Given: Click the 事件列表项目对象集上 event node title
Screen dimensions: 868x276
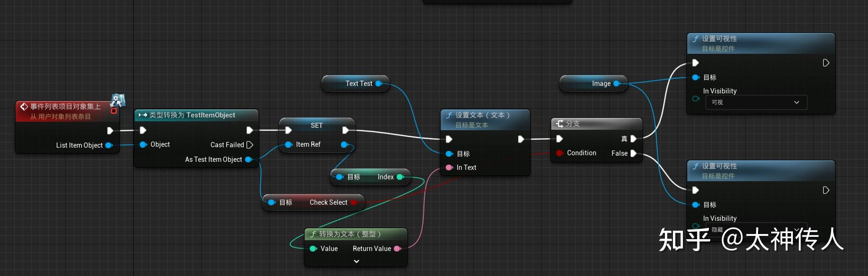Looking at the screenshot, I should (x=66, y=107).
